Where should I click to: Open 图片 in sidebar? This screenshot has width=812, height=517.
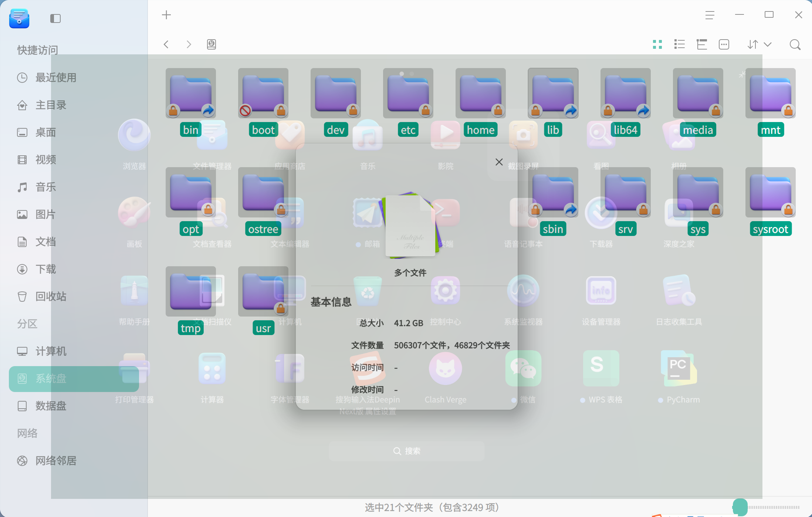[x=74, y=214]
